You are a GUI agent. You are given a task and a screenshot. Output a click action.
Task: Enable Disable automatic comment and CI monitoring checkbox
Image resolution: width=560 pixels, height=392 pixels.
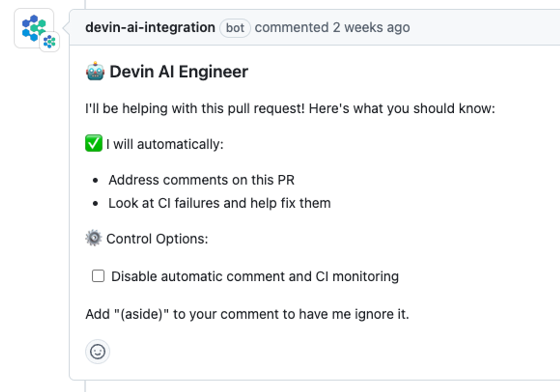click(98, 276)
